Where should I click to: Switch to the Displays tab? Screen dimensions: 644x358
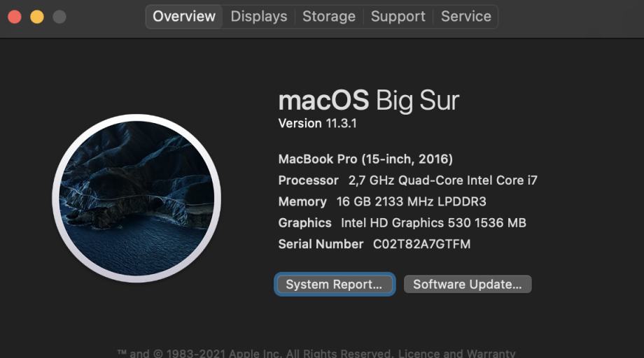[259, 16]
